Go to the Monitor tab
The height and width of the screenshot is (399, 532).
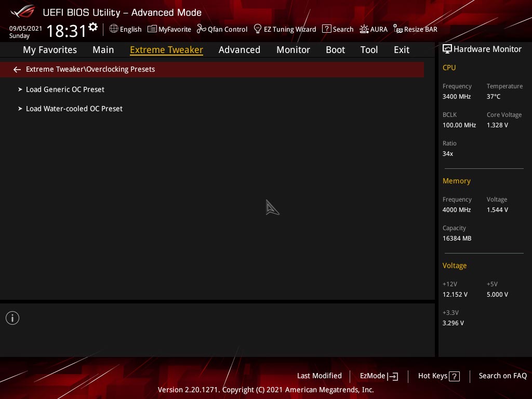pyautogui.click(x=293, y=50)
